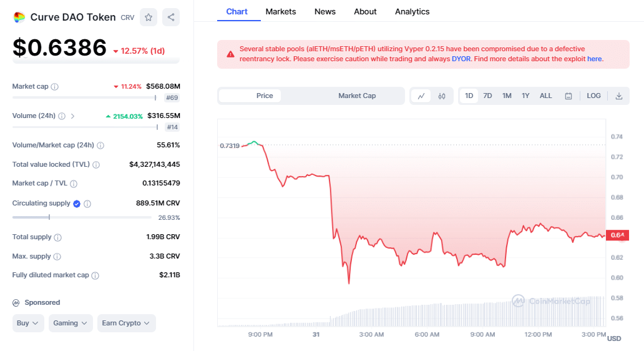Image resolution: width=644 pixels, height=351 pixels.
Task: Click Fully diluted market cap info icon
Action: (95, 275)
